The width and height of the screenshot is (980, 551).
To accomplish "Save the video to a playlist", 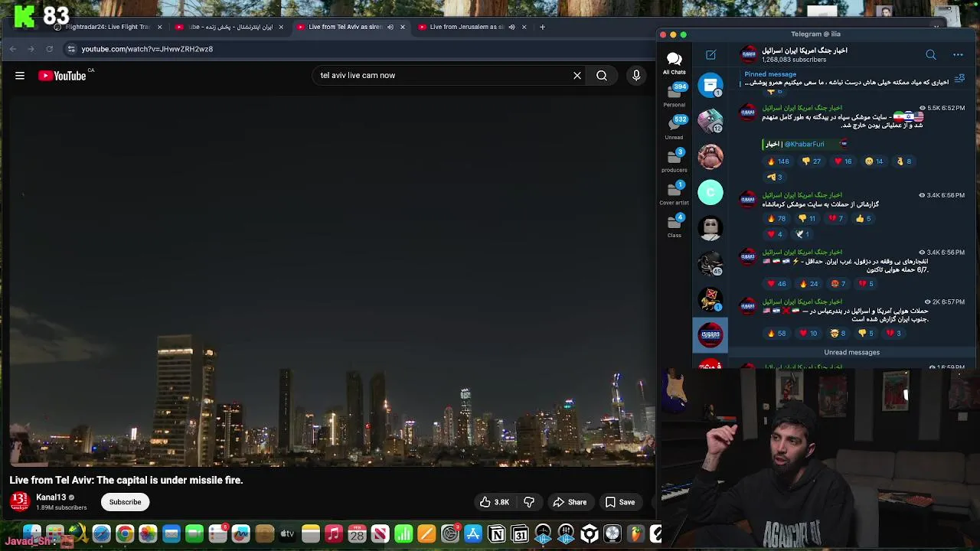I will (x=620, y=502).
